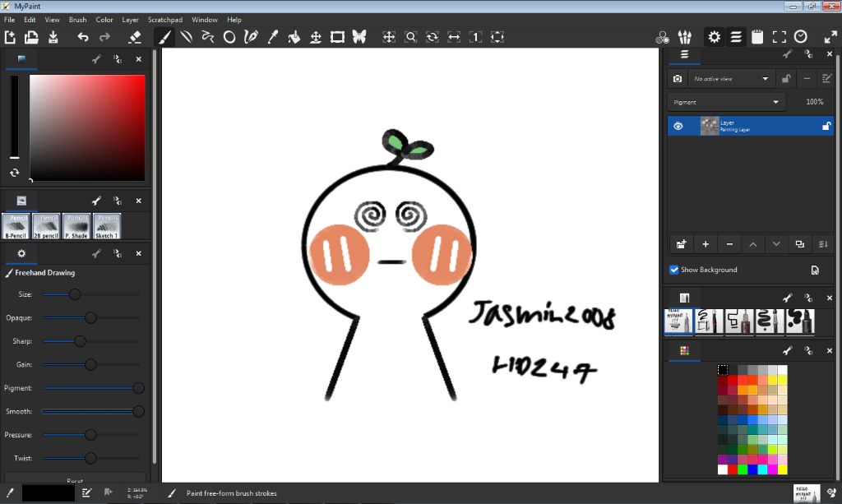Close the Freehand Drawing options panel
842x504 pixels.
(x=138, y=253)
